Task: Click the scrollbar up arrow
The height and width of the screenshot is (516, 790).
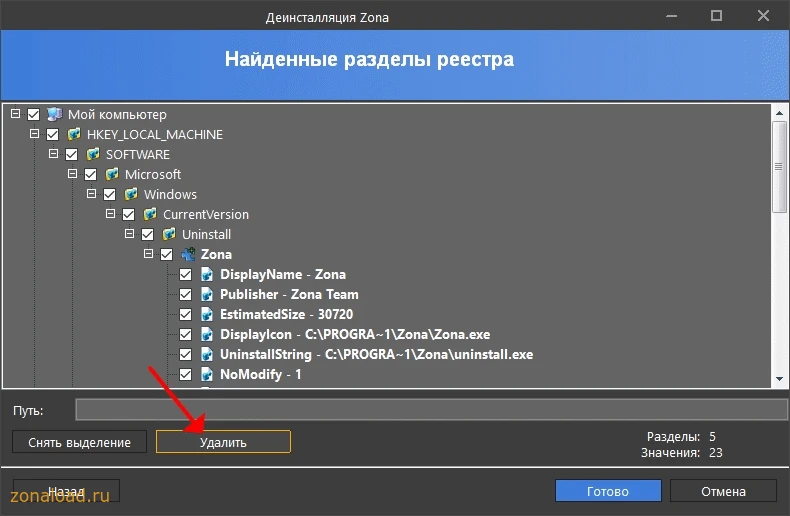Action: click(x=779, y=113)
